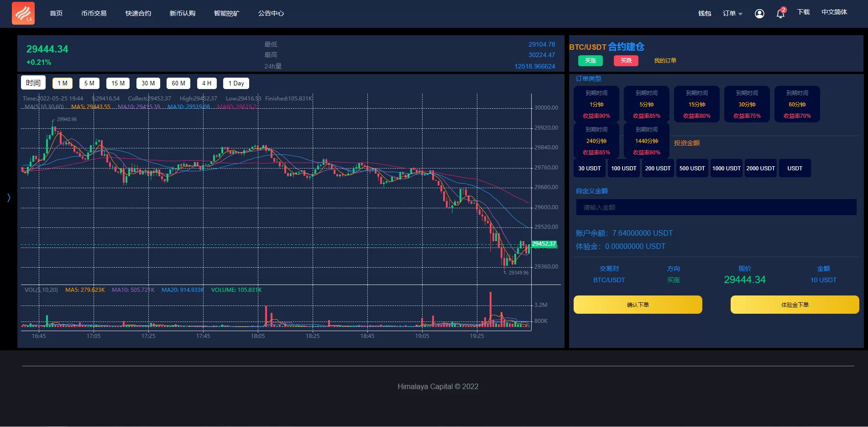This screenshot has width=868, height=427.
Task: Expand the left sidebar chevron arrow
Action: point(9,197)
